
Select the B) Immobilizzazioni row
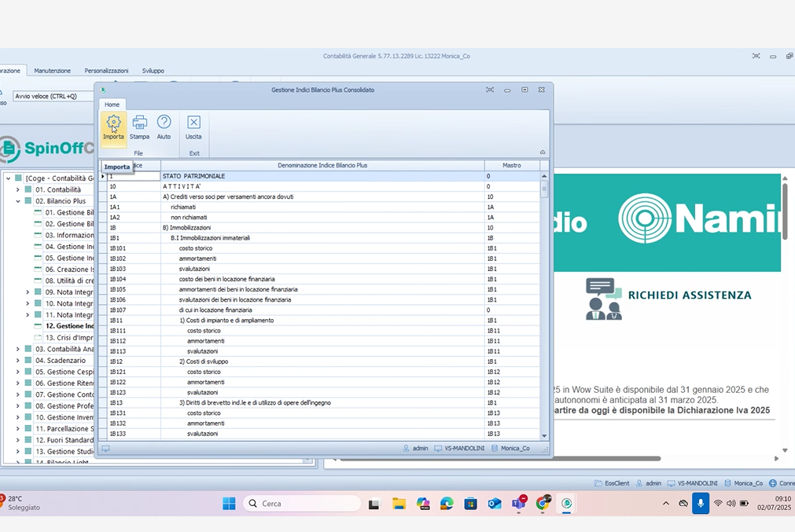click(323, 227)
